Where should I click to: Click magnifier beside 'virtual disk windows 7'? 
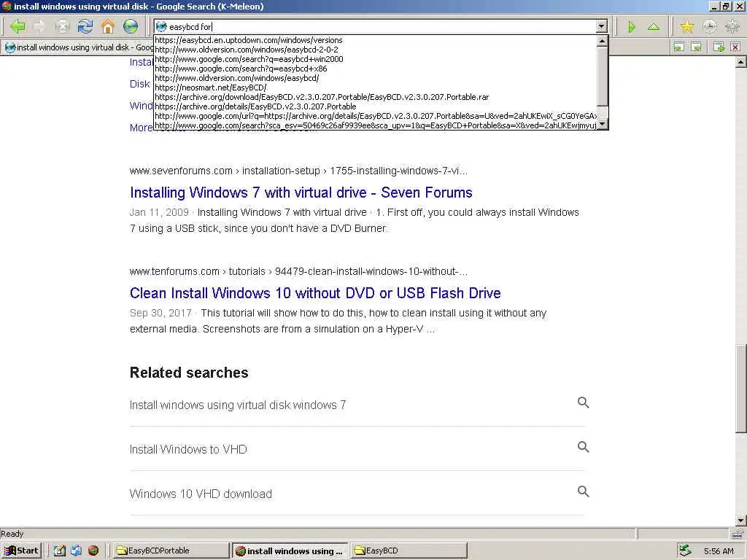[583, 402]
